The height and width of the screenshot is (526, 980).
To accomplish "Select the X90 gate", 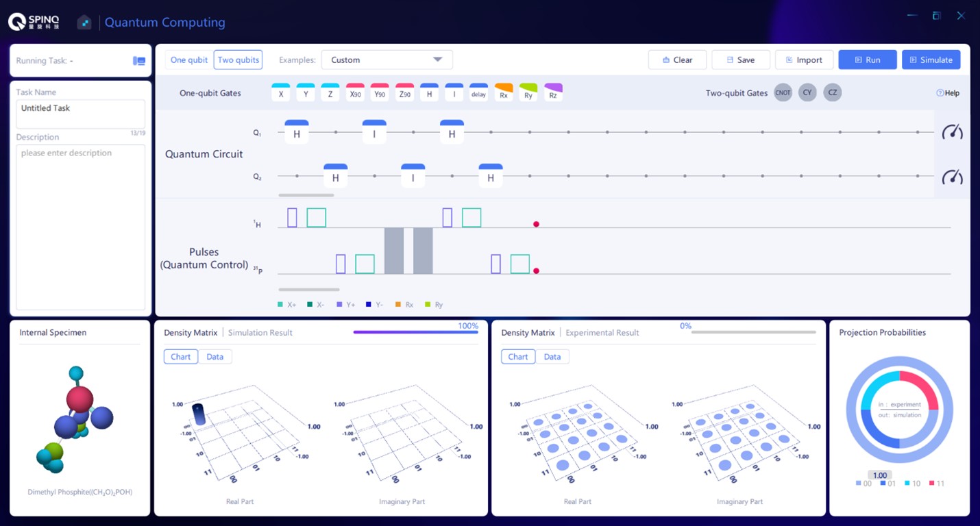I will coord(355,92).
